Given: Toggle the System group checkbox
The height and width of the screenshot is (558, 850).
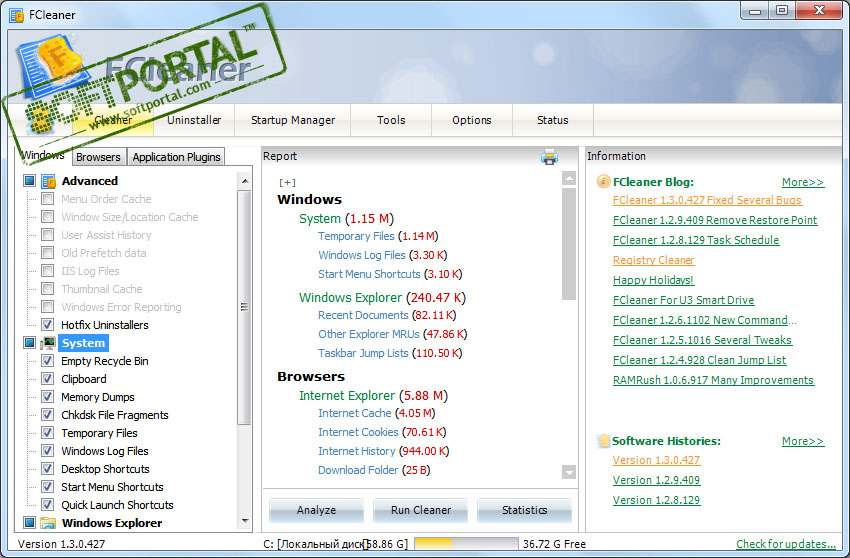Looking at the screenshot, I should 29,343.
